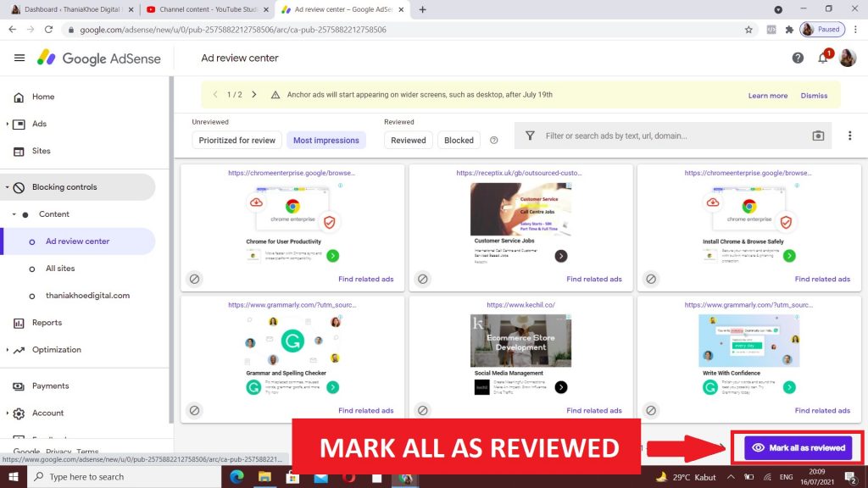Click the filter or search ads field
868x488 pixels.
click(x=670, y=136)
